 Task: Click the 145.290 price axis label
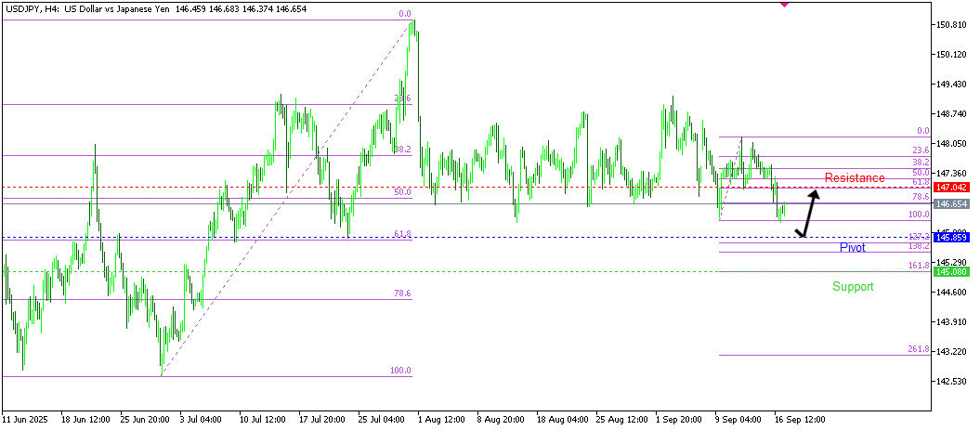[x=951, y=263]
